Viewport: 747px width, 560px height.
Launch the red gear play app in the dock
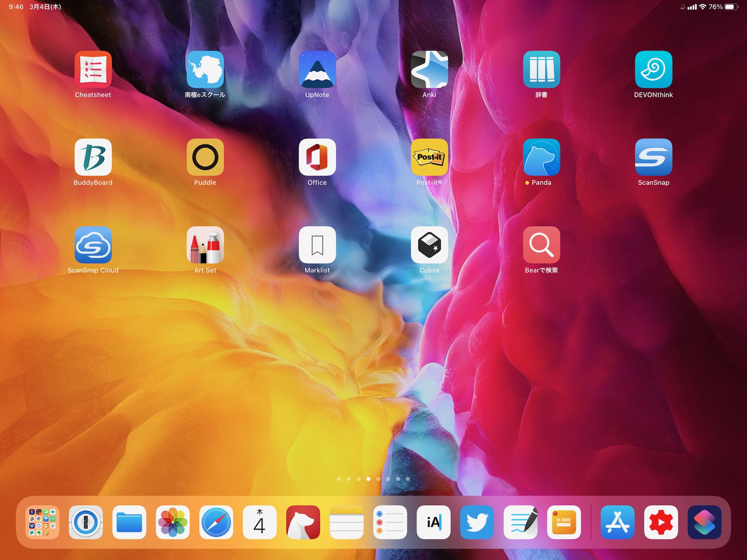coord(661,522)
